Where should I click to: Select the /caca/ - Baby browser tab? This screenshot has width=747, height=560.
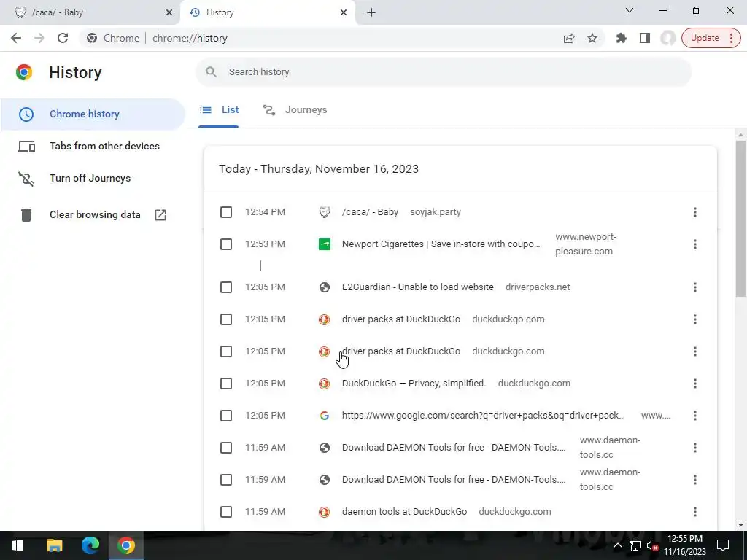(90, 12)
